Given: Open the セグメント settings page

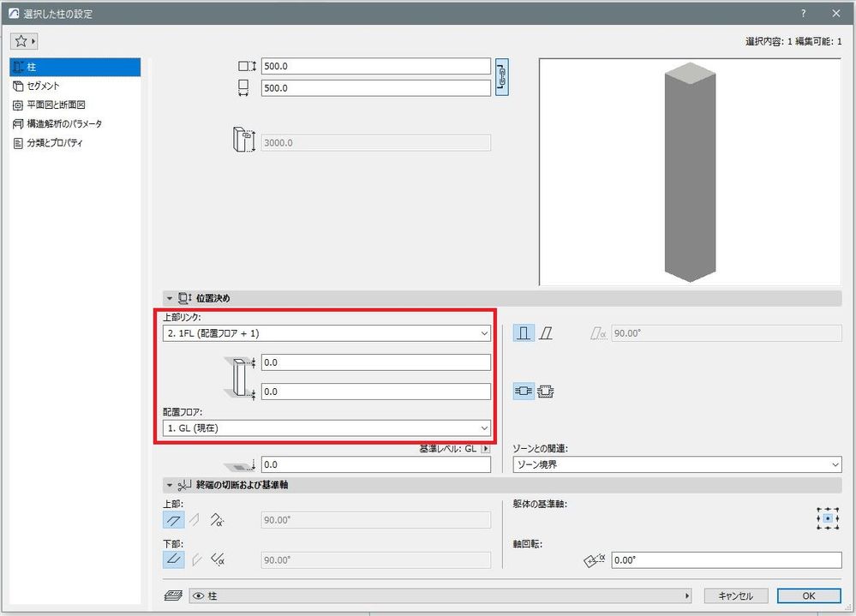Looking at the screenshot, I should pyautogui.click(x=75, y=86).
